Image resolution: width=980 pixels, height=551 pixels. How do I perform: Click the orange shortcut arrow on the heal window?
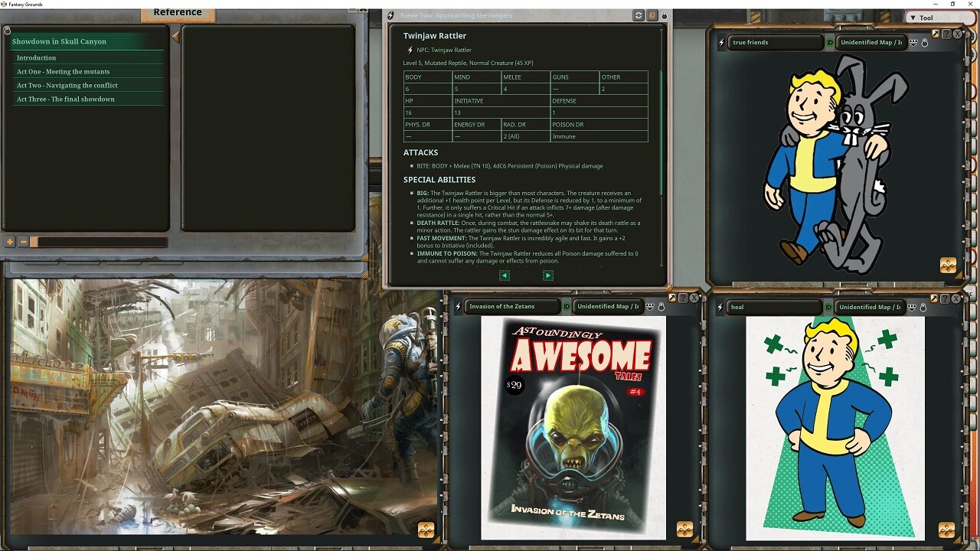coord(934,299)
